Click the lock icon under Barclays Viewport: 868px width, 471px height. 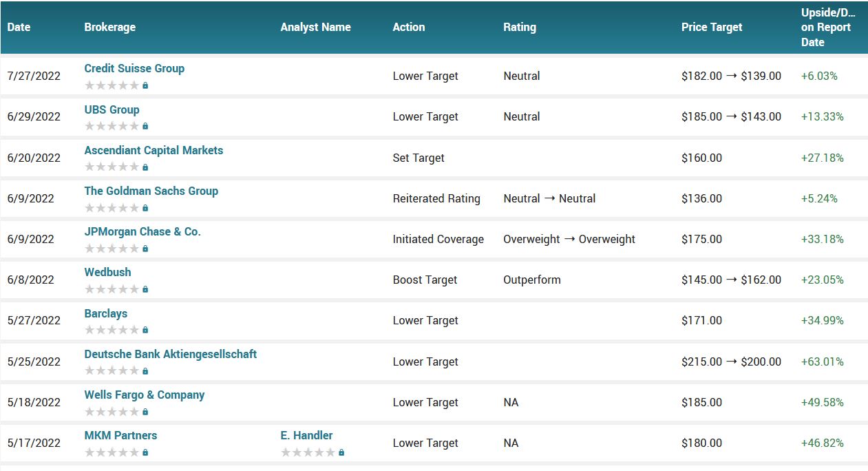coord(145,331)
